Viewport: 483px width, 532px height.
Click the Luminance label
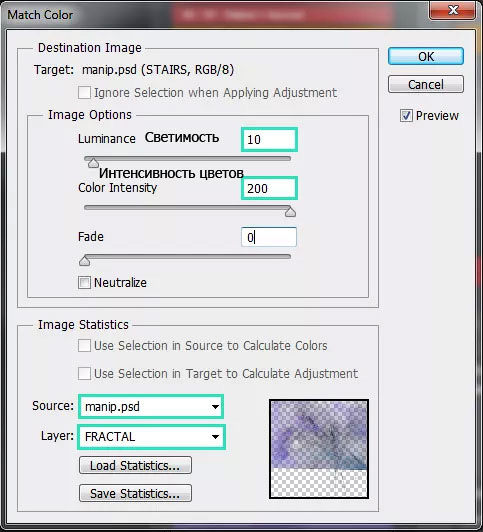point(107,139)
